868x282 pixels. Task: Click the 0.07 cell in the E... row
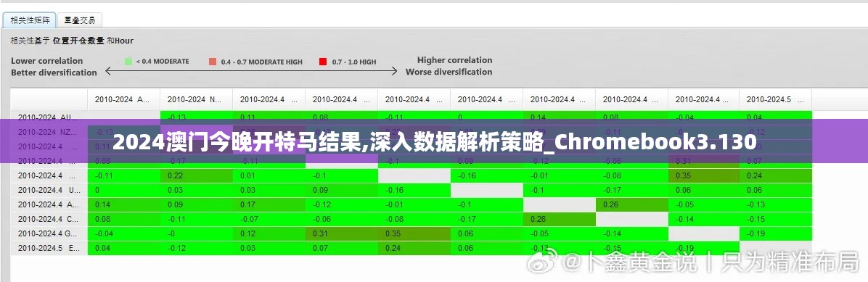pyautogui.click(x=342, y=248)
